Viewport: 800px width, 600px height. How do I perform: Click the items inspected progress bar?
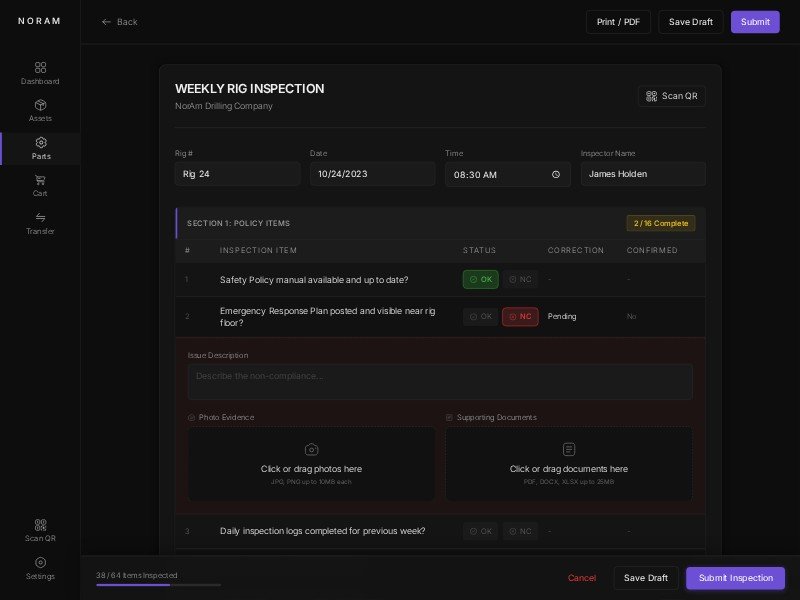(158, 584)
